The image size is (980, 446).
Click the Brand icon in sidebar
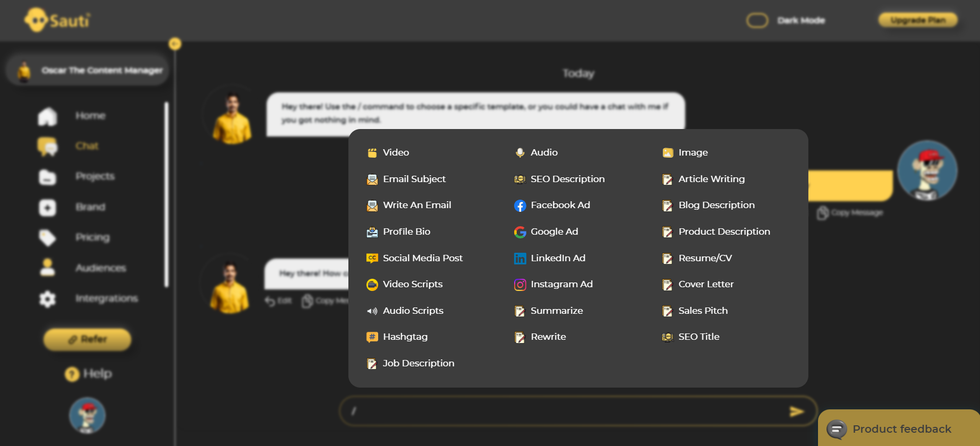click(47, 208)
